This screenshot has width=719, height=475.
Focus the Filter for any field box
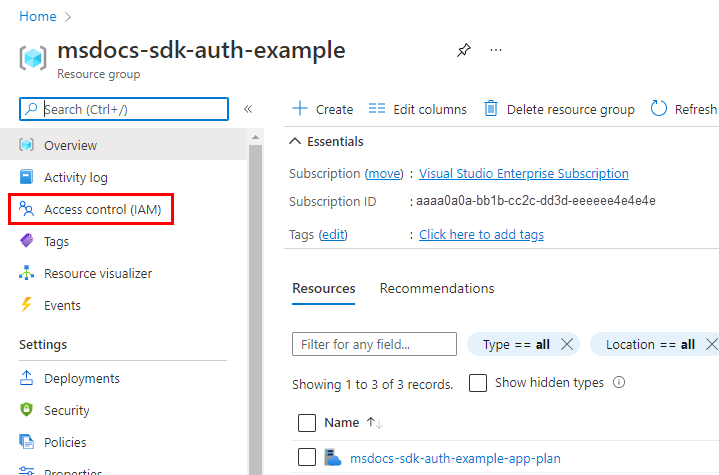pos(374,344)
